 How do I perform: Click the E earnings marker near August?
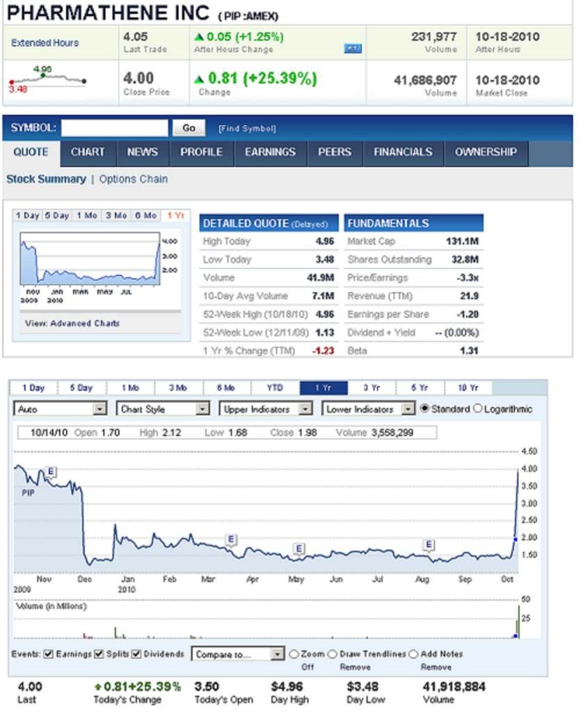429,544
